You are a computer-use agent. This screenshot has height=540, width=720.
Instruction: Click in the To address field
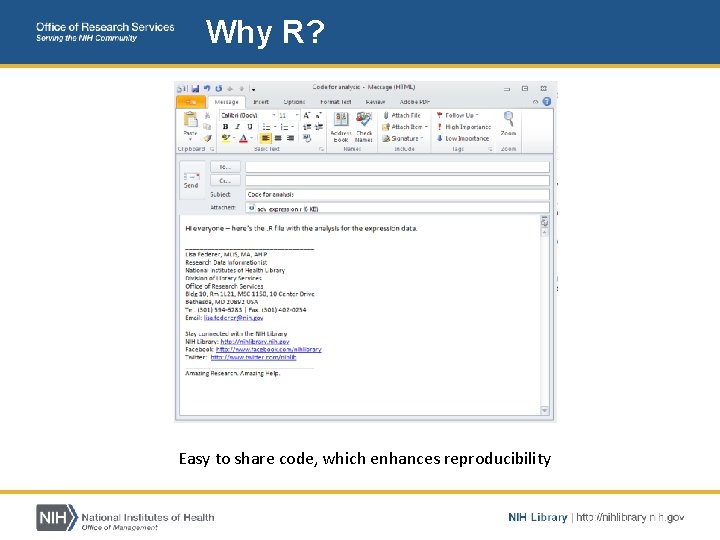[x=397, y=167]
